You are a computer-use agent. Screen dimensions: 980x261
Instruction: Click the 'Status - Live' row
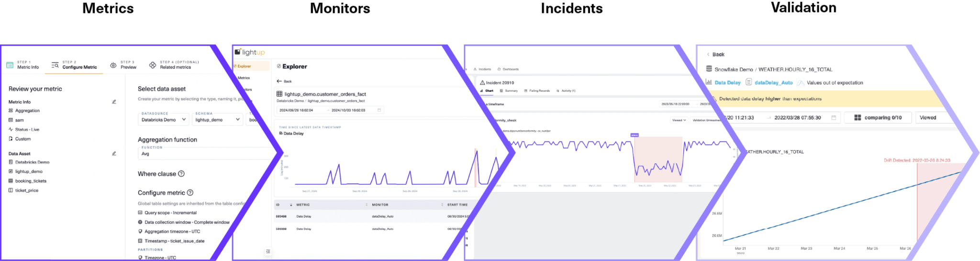[24, 129]
